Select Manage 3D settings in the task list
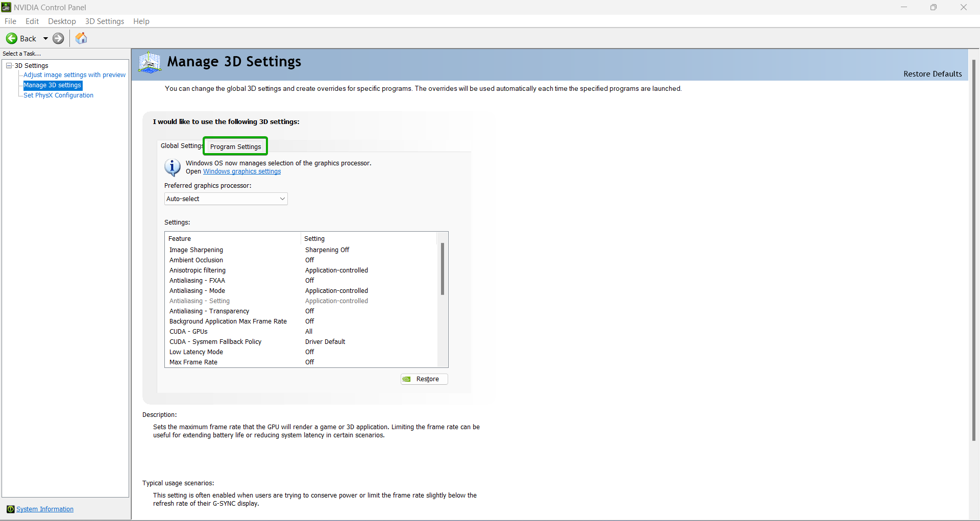This screenshot has height=521, width=980. [52, 85]
